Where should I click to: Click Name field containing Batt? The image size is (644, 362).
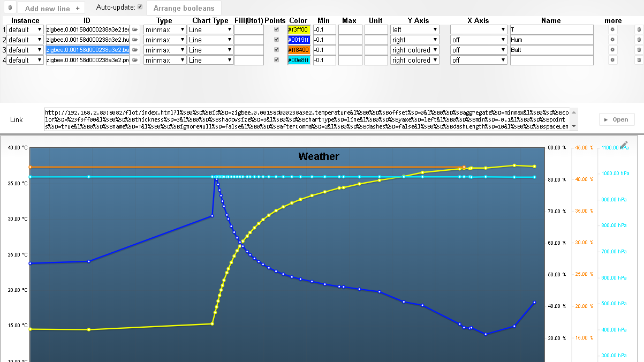click(x=552, y=50)
